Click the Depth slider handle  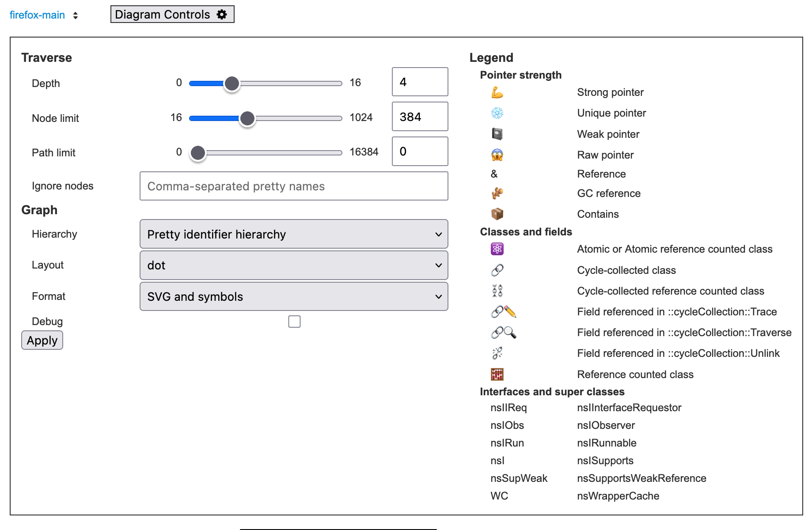pyautogui.click(x=232, y=83)
